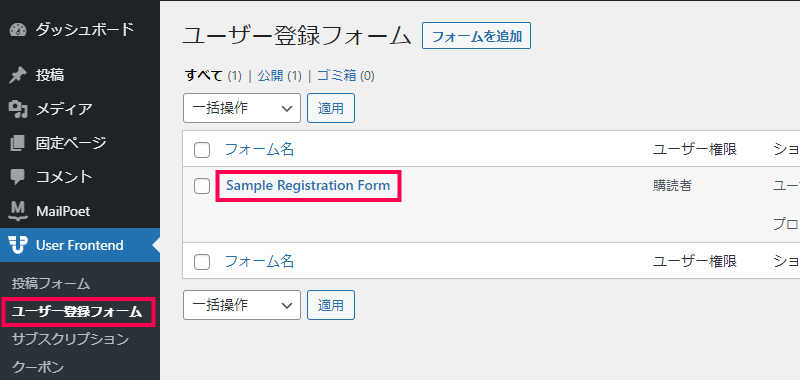Click the top 適用 apply button
Screen dimensions: 800x380
pos(331,108)
